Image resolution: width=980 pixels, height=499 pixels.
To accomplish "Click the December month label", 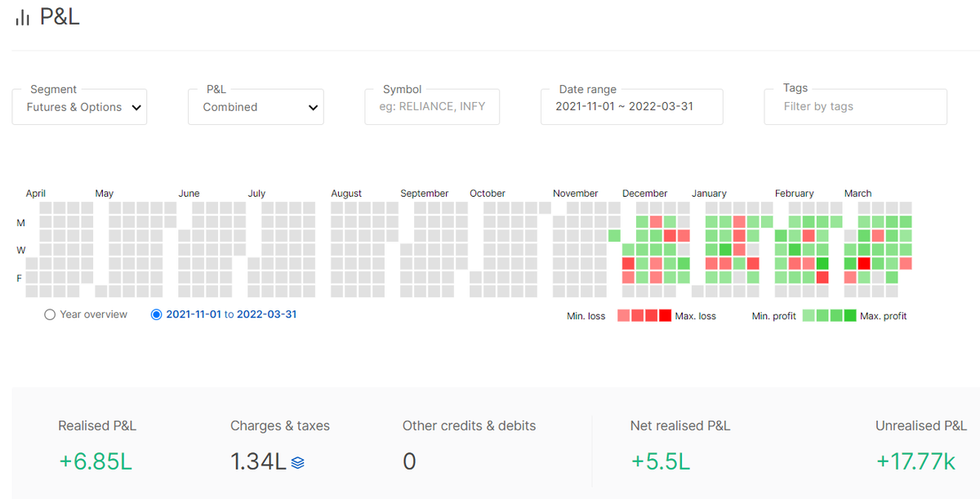I will [645, 194].
